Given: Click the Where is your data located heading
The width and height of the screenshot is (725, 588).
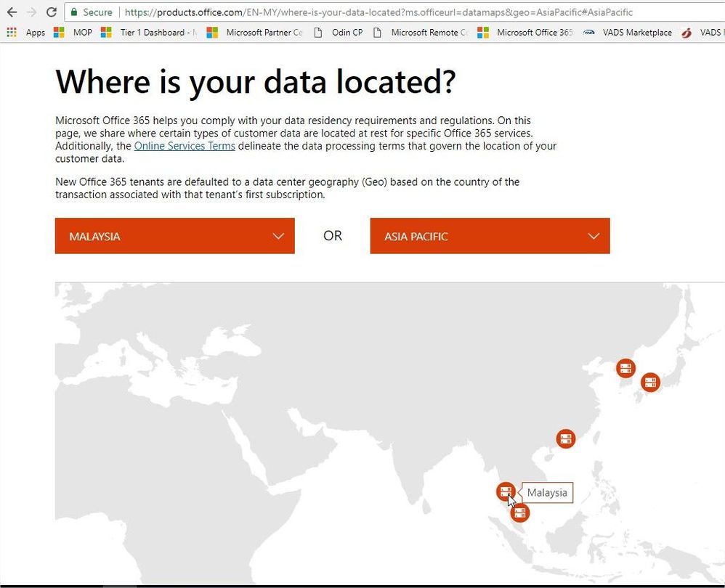Looking at the screenshot, I should [256, 82].
